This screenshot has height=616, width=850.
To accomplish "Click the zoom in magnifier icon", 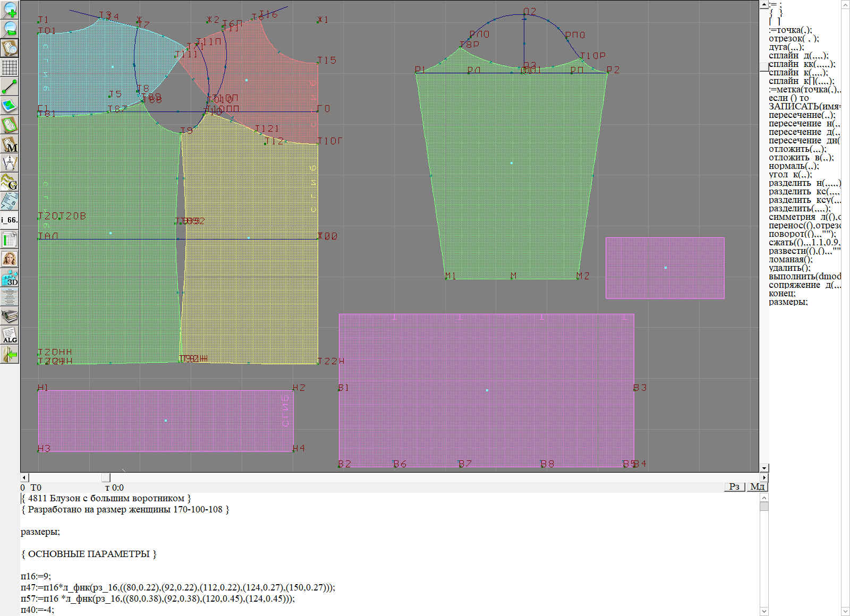I will [10, 10].
